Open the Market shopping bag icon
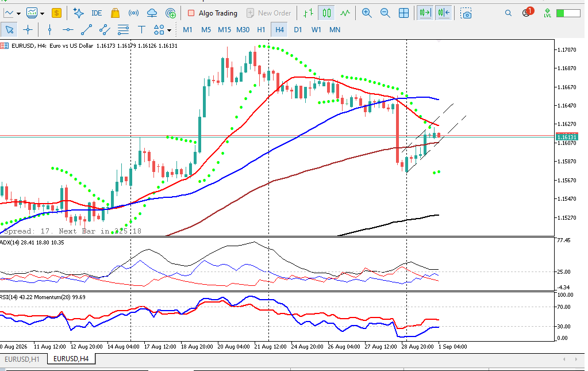 coord(115,13)
